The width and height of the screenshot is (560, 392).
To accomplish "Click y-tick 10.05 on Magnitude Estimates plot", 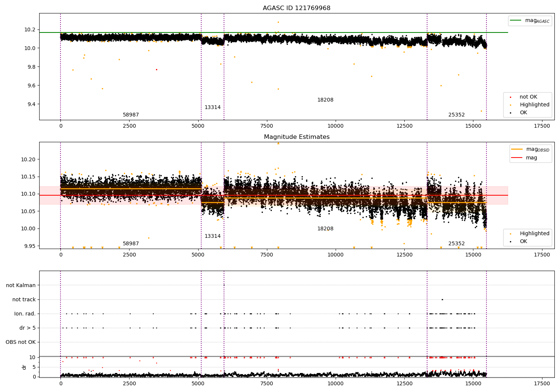I will 28,212.
